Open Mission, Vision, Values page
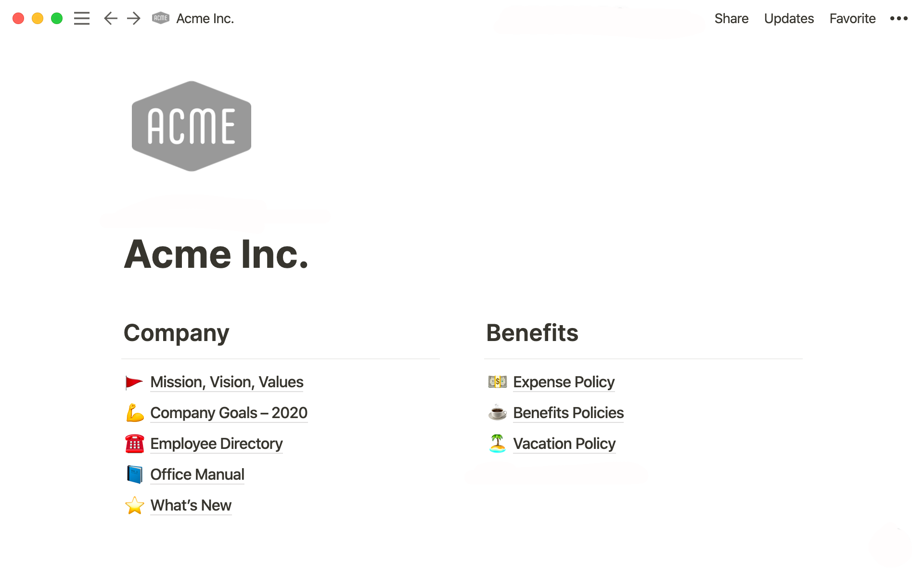 pyautogui.click(x=226, y=381)
